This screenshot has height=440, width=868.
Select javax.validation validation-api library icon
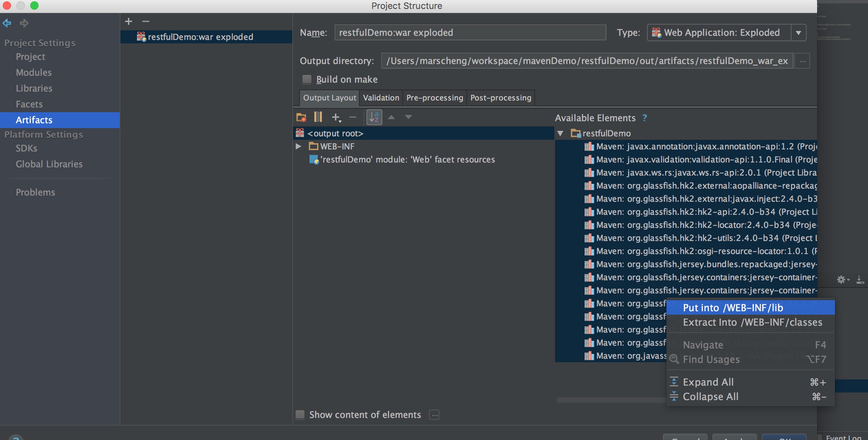click(589, 160)
